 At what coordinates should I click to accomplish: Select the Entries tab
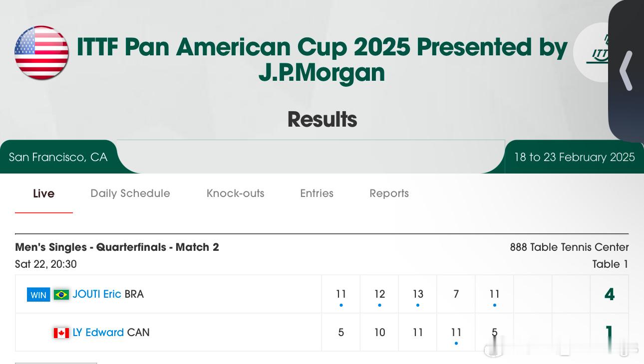tap(317, 193)
